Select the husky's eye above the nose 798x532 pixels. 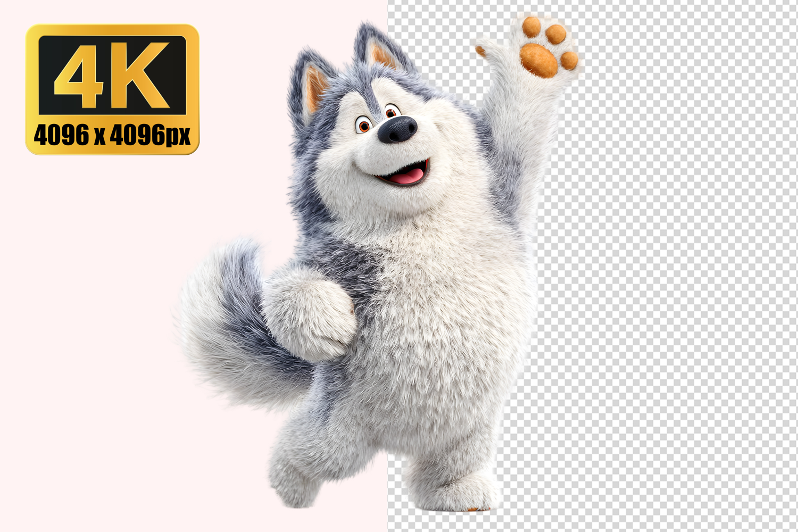click(391, 112)
